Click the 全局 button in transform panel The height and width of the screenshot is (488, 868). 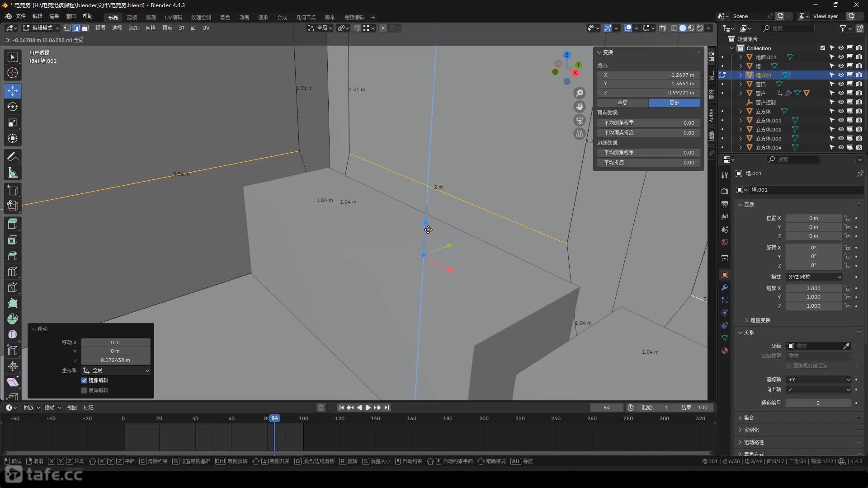click(x=623, y=103)
